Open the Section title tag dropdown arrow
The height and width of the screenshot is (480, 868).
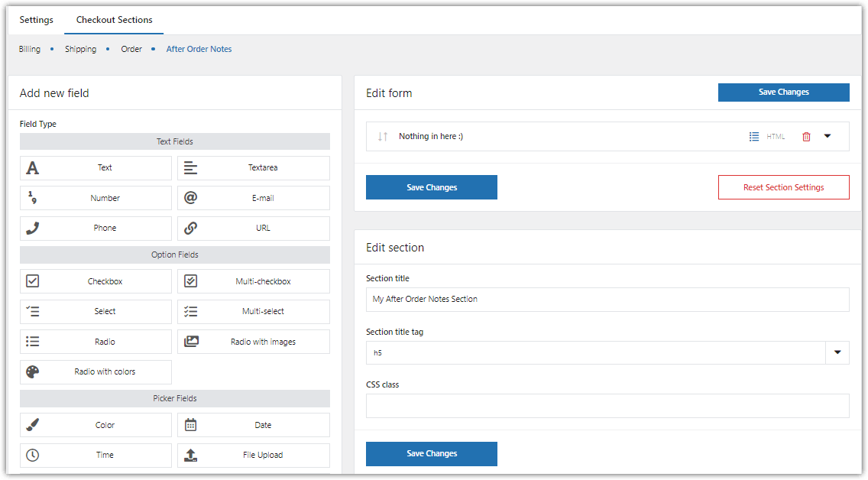[x=837, y=352]
